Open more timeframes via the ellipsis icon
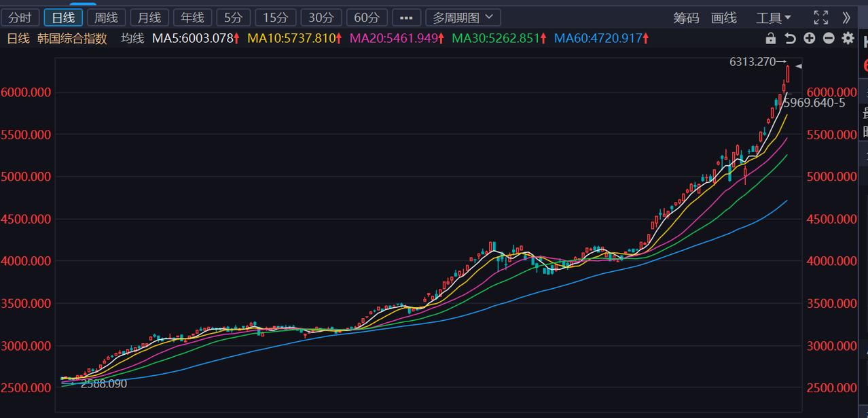This screenshot has height=418, width=868. pos(406,18)
